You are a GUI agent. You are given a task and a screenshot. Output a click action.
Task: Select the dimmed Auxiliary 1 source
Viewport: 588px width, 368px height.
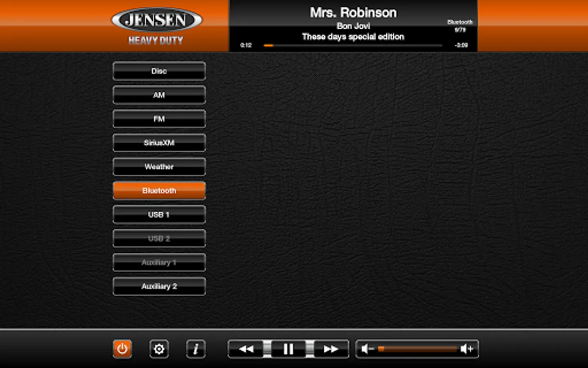[159, 263]
